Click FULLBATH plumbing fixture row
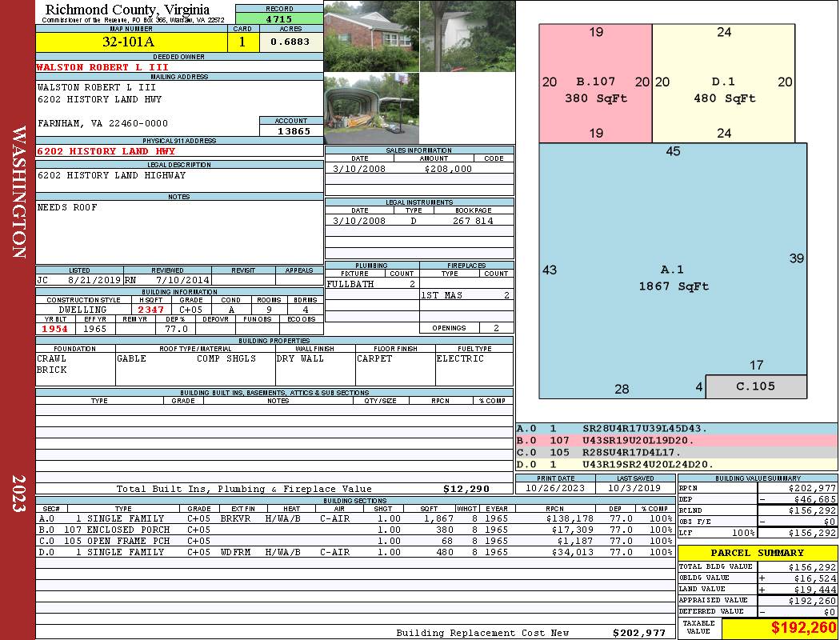Image resolution: width=840 pixels, height=640 pixels. click(x=372, y=284)
